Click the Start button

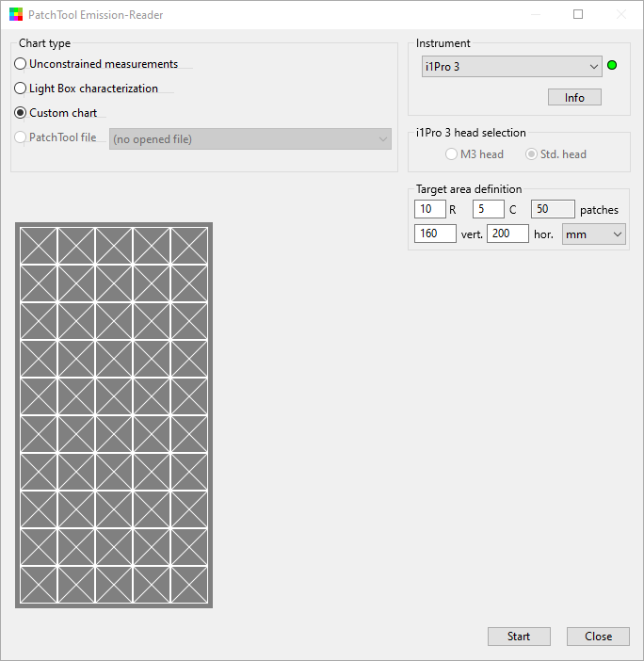[x=519, y=637]
